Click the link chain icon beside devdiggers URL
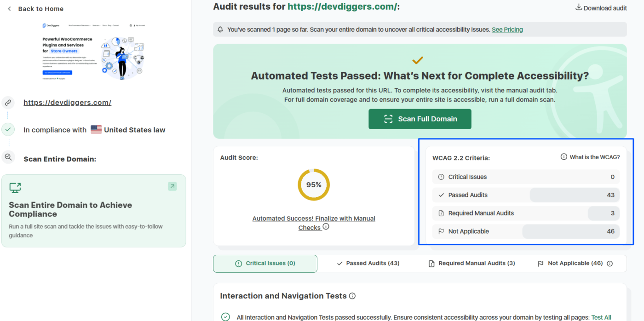The image size is (644, 321). pos(8,103)
